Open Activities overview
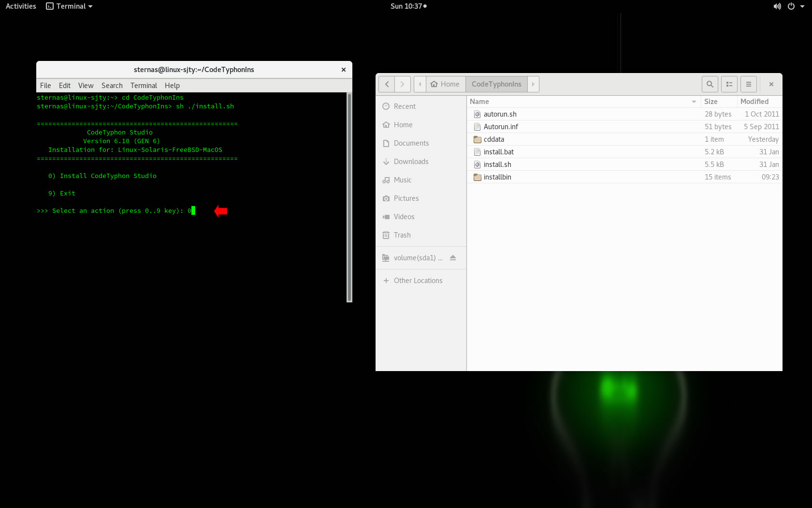The height and width of the screenshot is (508, 812). pos(21,6)
